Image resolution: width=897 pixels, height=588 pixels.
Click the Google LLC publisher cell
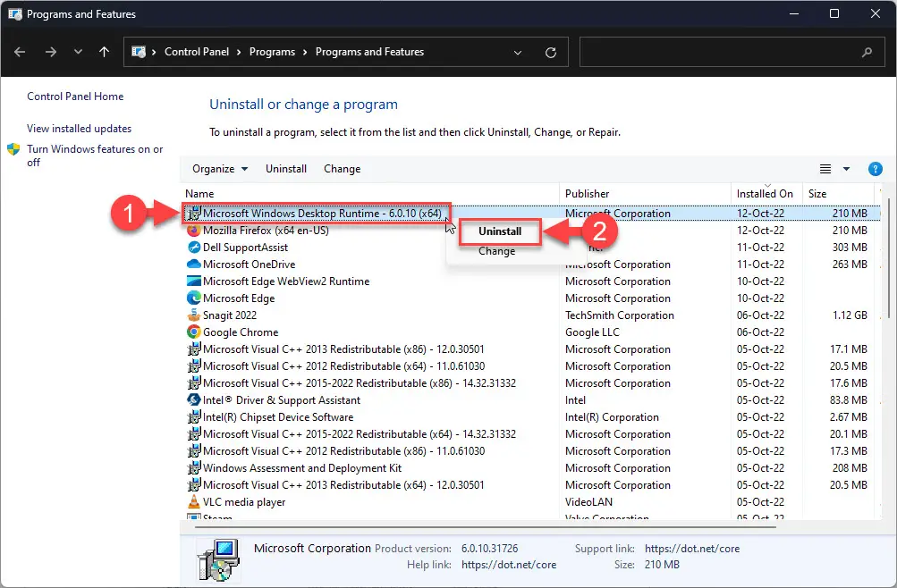(x=592, y=332)
